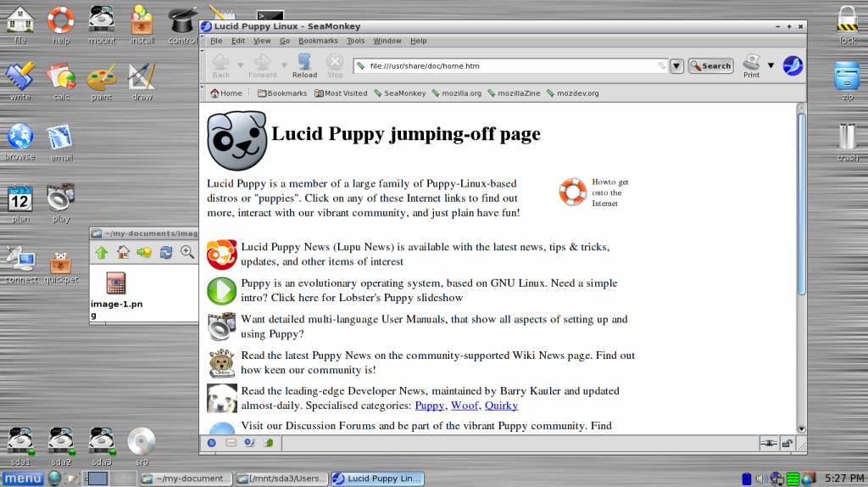This screenshot has width=868, height=487.
Task: Click the online/offline status icon
Action: click(x=768, y=443)
